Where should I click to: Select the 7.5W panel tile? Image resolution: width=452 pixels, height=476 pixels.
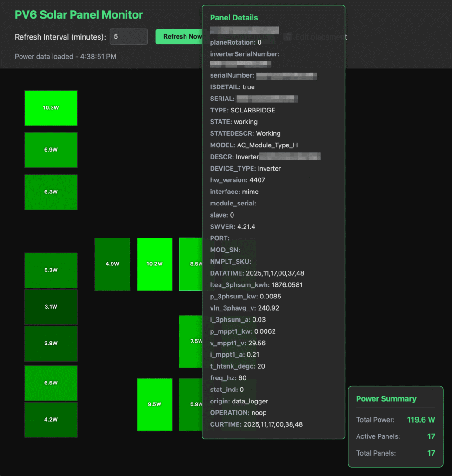[x=191, y=341]
